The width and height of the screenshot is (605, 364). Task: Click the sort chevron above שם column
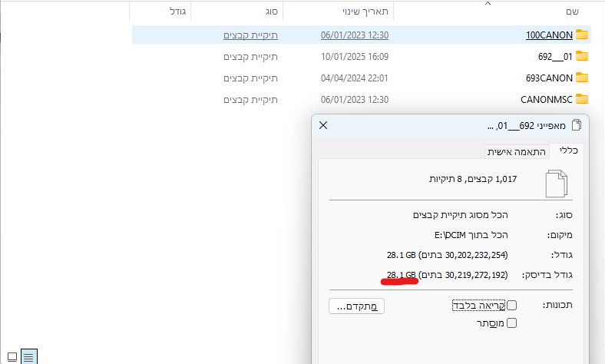488,3
